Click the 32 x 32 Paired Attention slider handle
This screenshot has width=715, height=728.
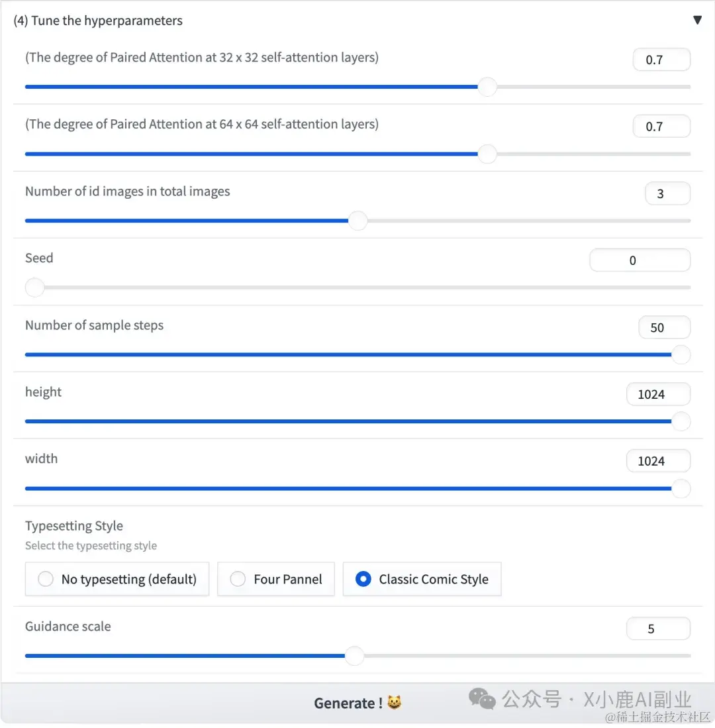(x=487, y=87)
